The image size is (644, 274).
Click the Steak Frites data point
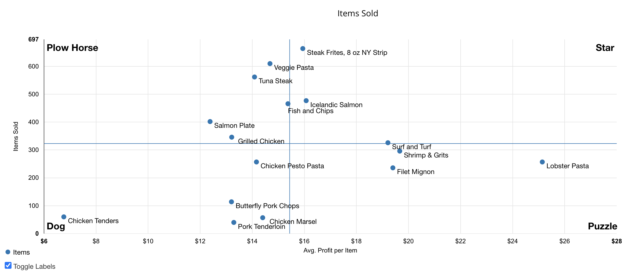303,49
